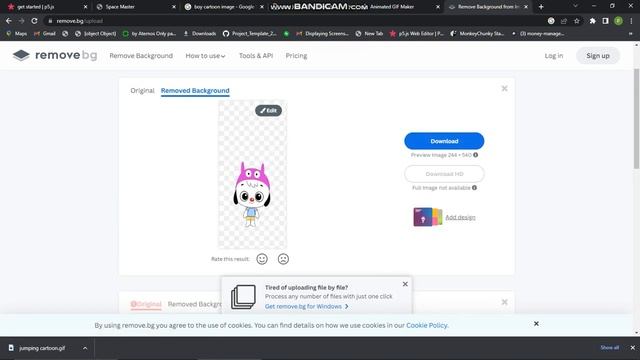
Task: Open the Cookie Policy link
Action: (x=427, y=325)
